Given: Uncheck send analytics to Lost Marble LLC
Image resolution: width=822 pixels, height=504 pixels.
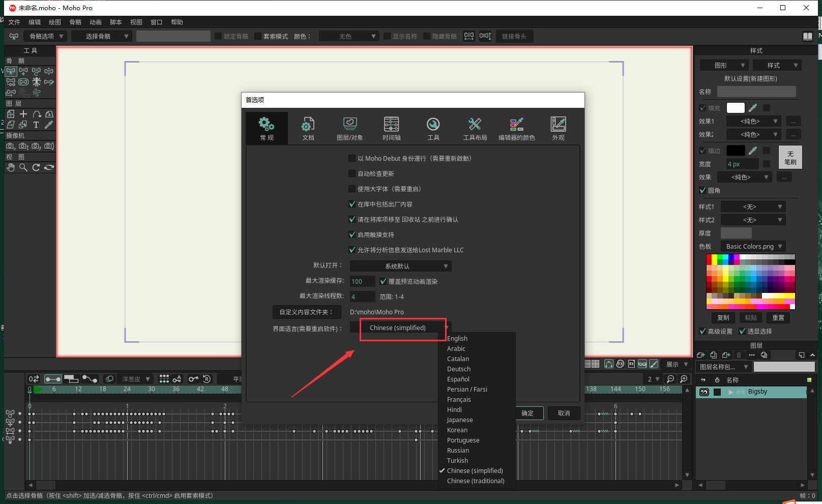Looking at the screenshot, I should coord(352,250).
